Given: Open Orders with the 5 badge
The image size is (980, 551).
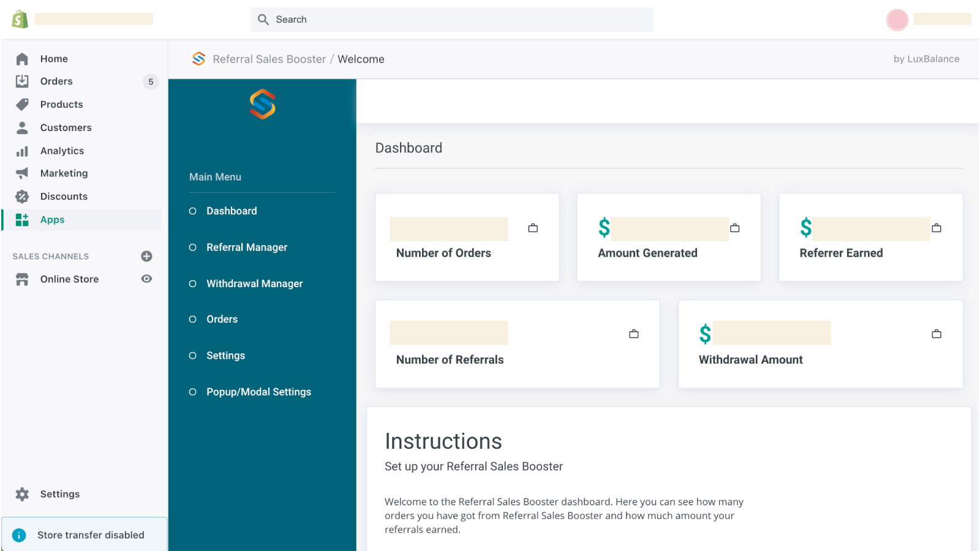Looking at the screenshot, I should click(x=56, y=81).
